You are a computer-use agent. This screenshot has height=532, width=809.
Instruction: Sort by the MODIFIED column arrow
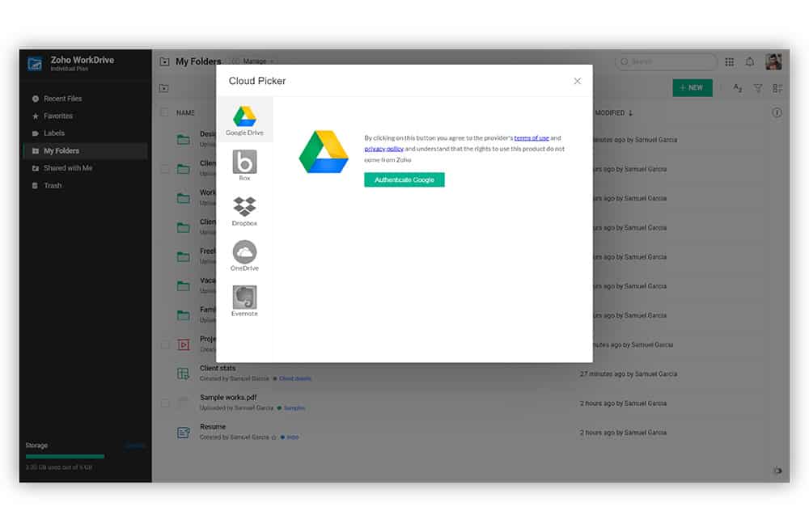pos(630,113)
